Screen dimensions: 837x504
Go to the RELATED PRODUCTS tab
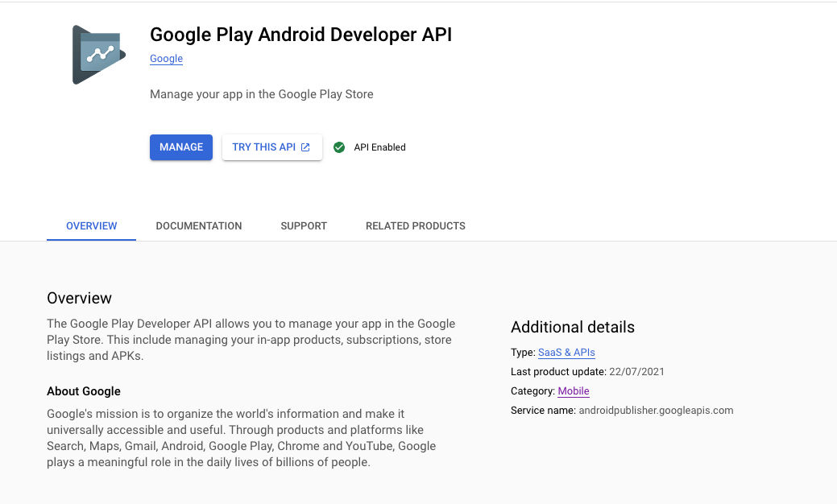pos(416,226)
